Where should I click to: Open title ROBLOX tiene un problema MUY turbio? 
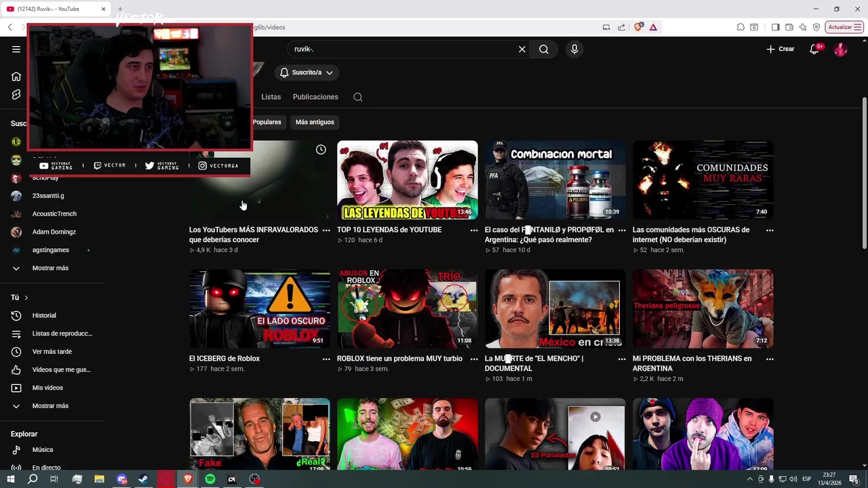pyautogui.click(x=399, y=359)
